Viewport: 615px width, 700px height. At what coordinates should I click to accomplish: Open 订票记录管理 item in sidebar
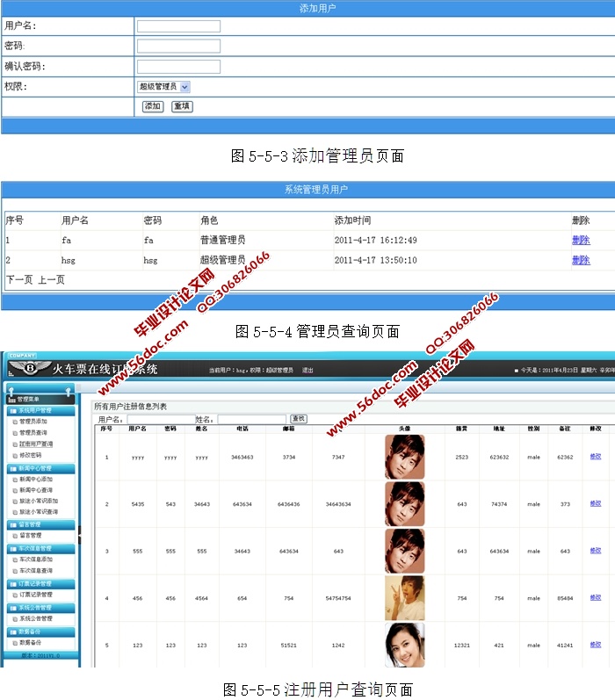tap(36, 595)
